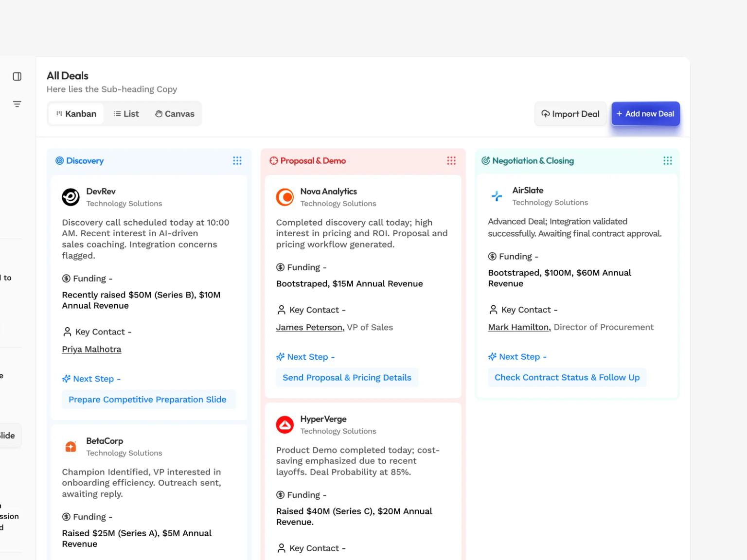
Task: Click the DevRev discovery call description text
Action: (145, 239)
